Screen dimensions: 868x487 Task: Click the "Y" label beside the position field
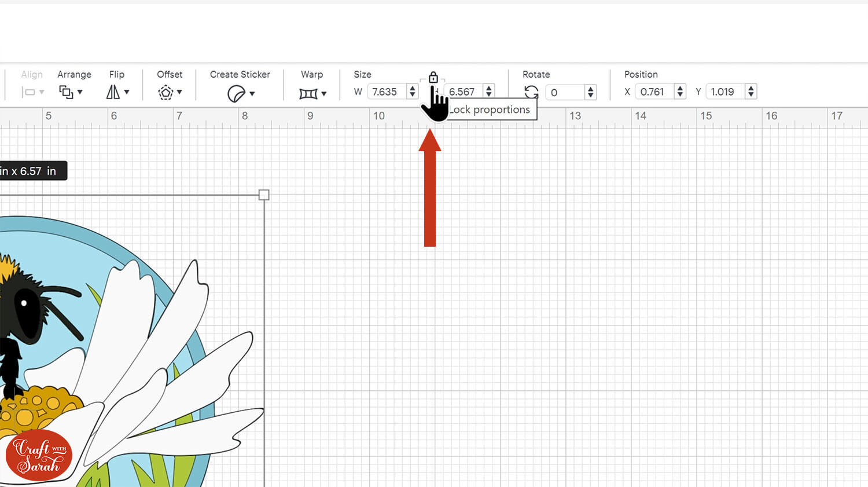coord(698,91)
